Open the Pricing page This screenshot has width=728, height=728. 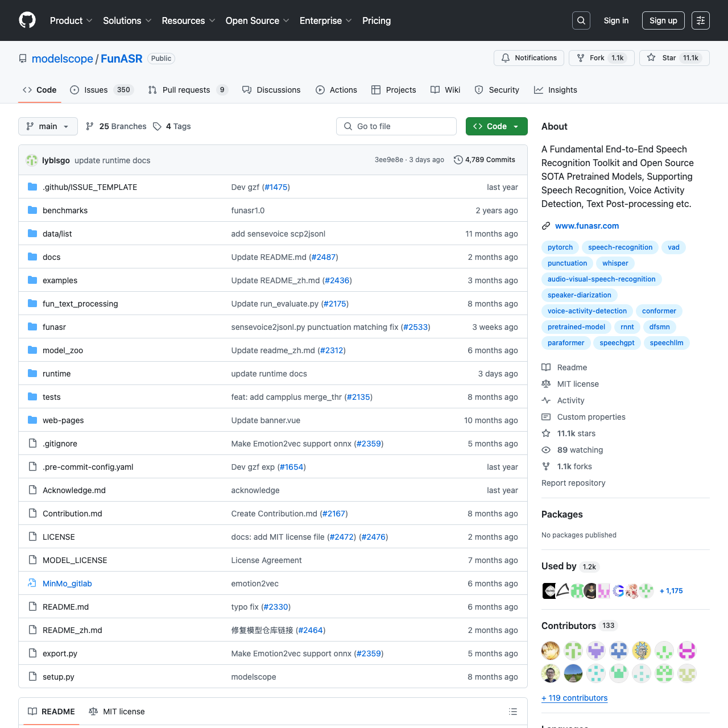(x=377, y=20)
